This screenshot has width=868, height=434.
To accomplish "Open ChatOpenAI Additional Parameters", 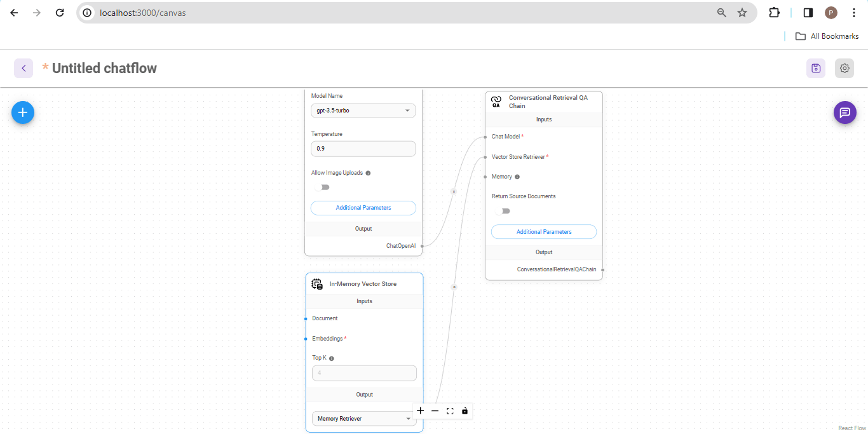I will [x=363, y=208].
